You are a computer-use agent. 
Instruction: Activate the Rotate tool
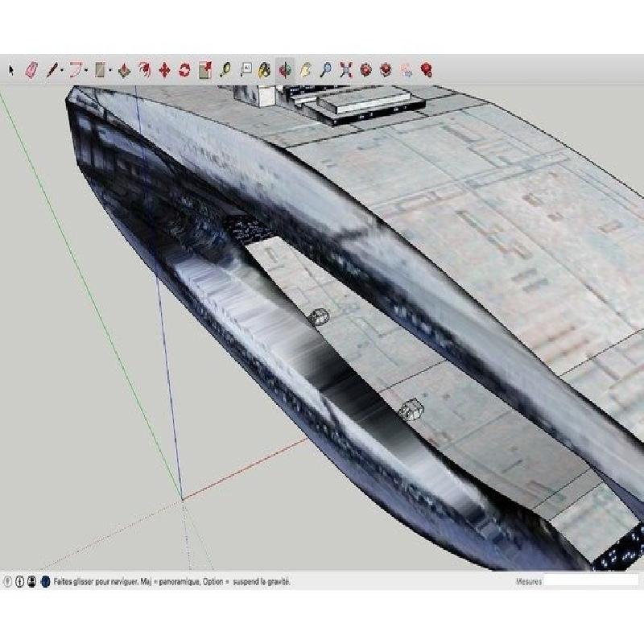pos(185,70)
